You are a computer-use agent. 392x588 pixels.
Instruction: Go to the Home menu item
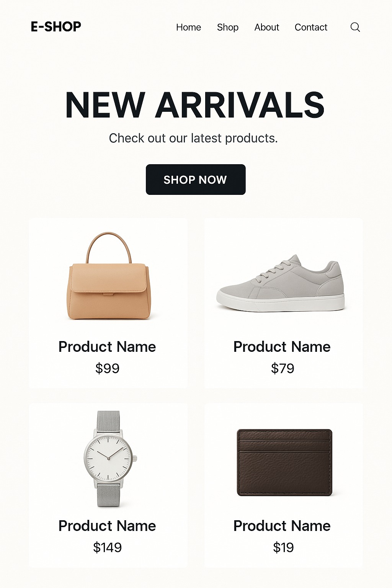coord(188,28)
